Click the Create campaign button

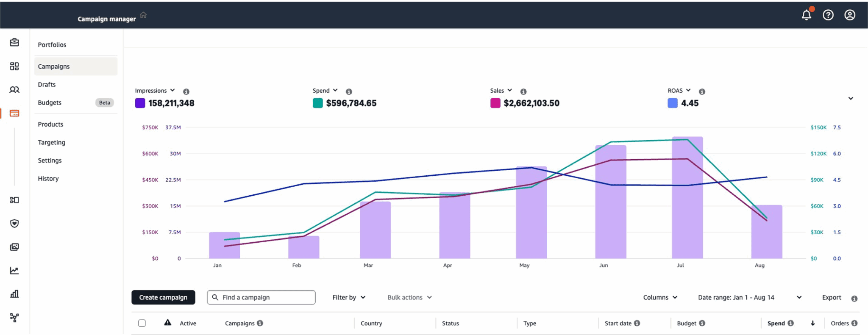pyautogui.click(x=163, y=297)
